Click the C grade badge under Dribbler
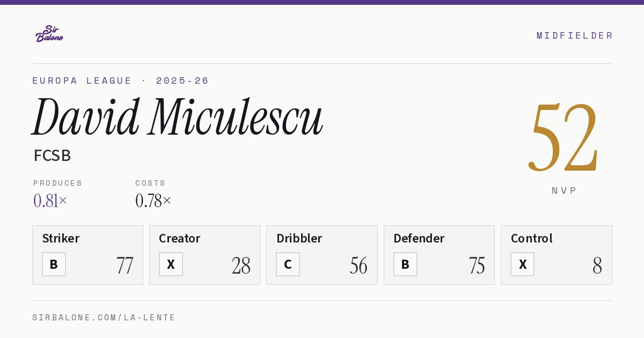Screen dimensions: 644x338 pyautogui.click(x=288, y=264)
